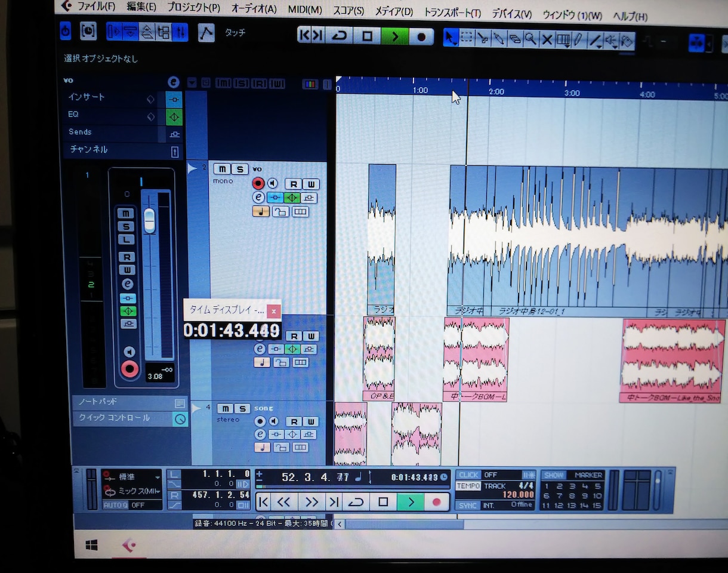Open the クイック コントロール section
The image size is (728, 573).
point(130,418)
